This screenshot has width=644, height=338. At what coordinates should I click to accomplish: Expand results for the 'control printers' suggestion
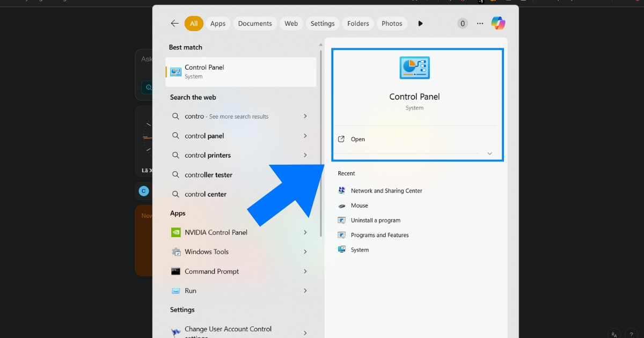305,155
